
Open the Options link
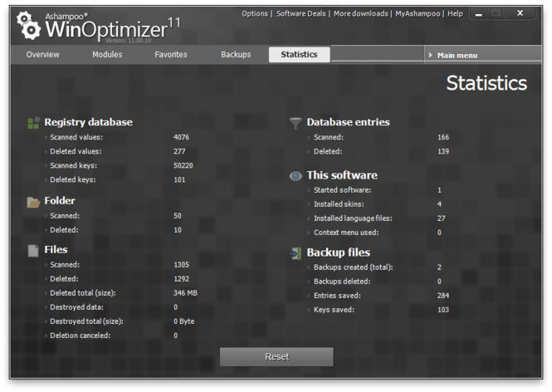tap(255, 14)
